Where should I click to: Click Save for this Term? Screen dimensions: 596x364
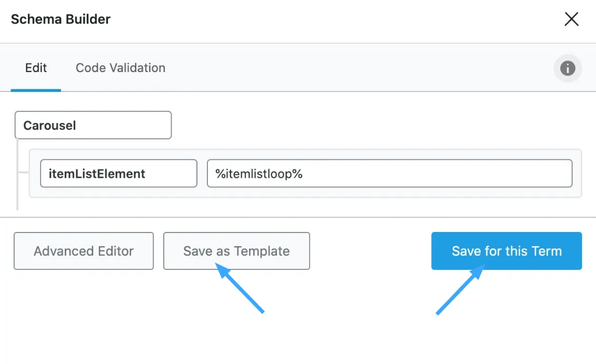506,251
